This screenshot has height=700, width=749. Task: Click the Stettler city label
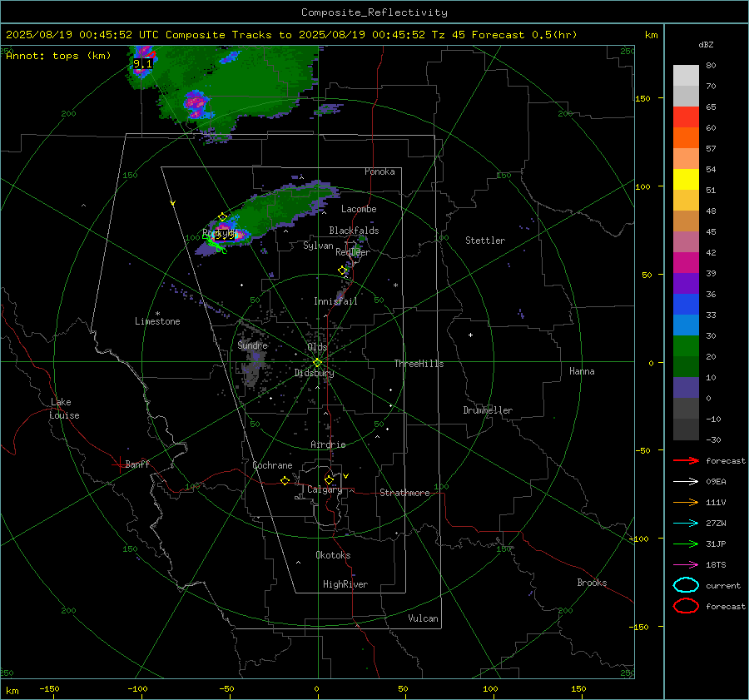[x=485, y=241]
